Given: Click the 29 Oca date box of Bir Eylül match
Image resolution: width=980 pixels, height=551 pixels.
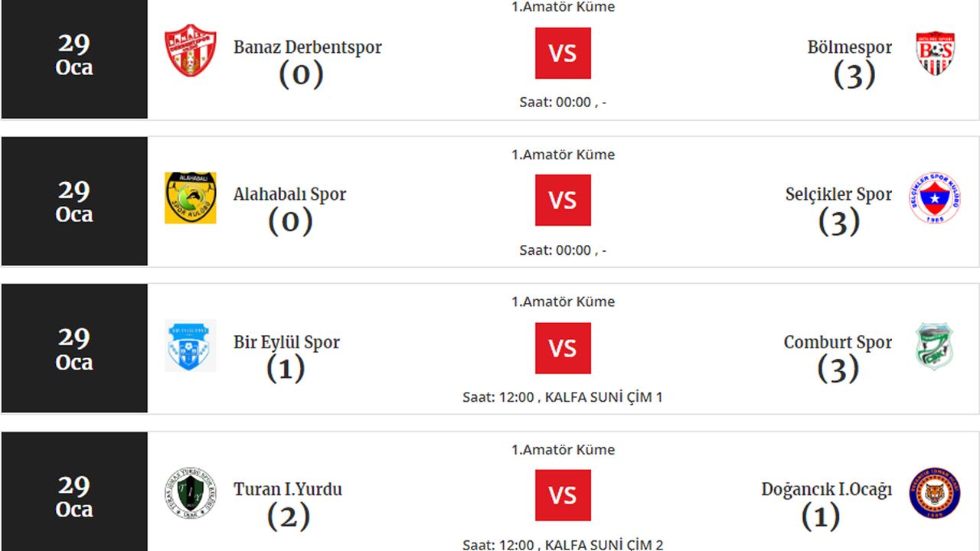Looking at the screenshot, I should pos(74,349).
